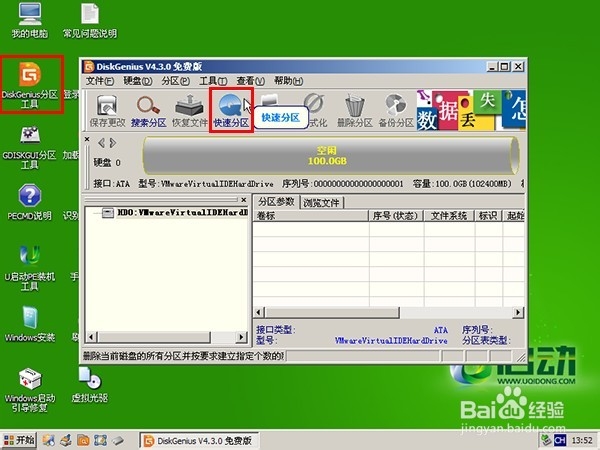Click right arrow of disk tree scrollbar

tap(241, 337)
